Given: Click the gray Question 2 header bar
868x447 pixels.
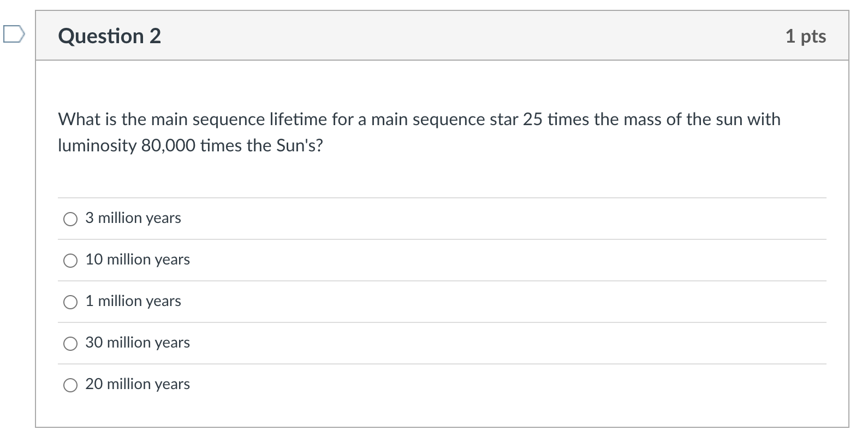Looking at the screenshot, I should pos(442,36).
